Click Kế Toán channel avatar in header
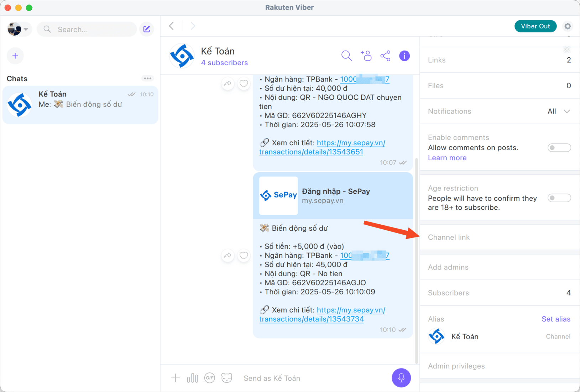The image size is (580, 392). pos(182,56)
